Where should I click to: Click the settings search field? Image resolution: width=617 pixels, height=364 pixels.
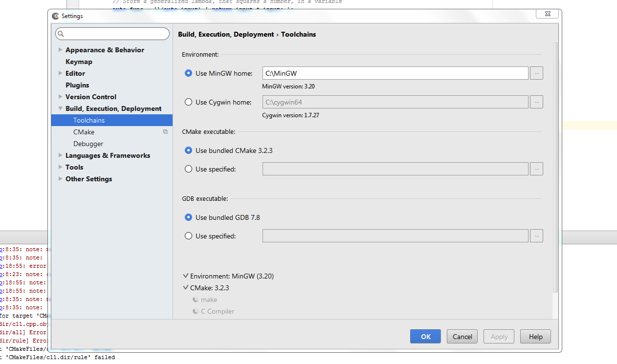pos(112,34)
